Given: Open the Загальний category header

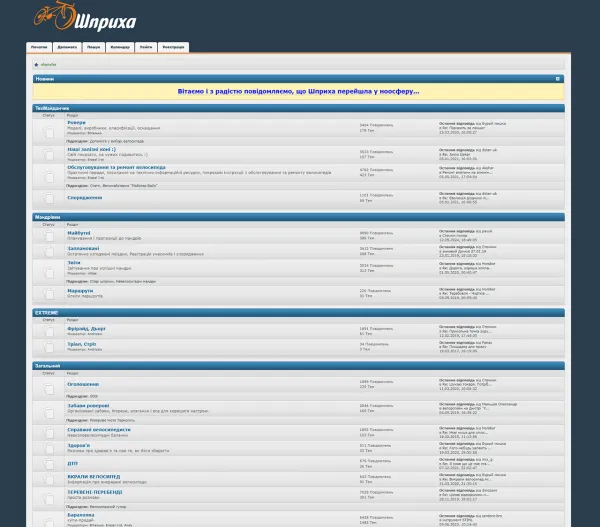Looking at the screenshot, I should 47,366.
